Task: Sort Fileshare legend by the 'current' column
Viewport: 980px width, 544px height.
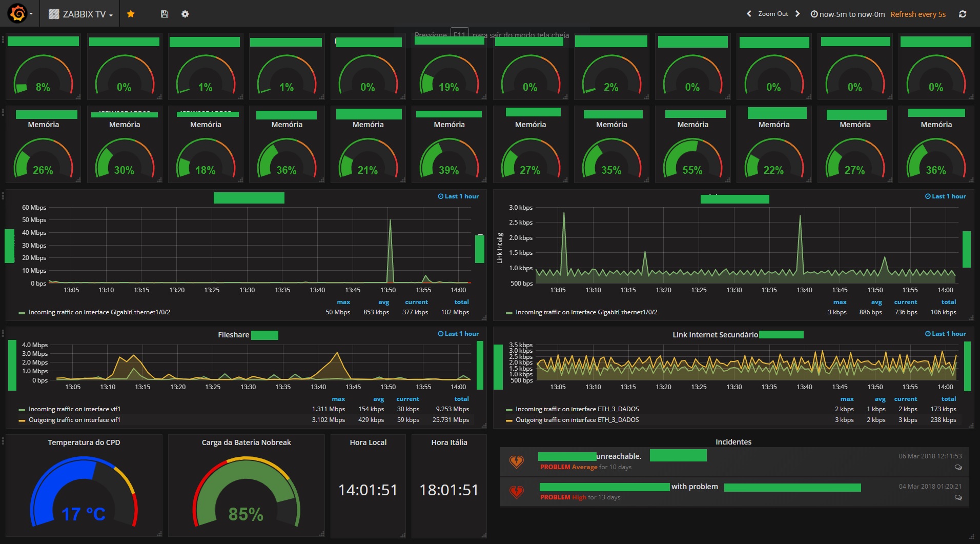Action: 407,399
